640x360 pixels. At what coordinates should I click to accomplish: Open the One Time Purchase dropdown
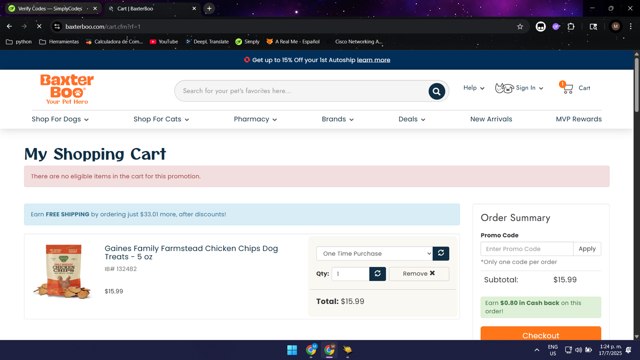click(374, 253)
